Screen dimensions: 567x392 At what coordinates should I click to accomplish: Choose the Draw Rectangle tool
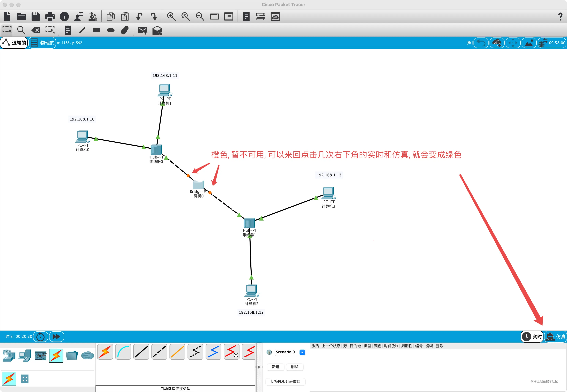coord(96,30)
